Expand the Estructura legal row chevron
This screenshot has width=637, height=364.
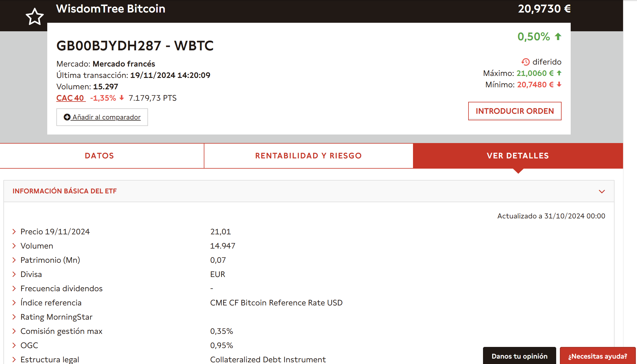pos(14,359)
